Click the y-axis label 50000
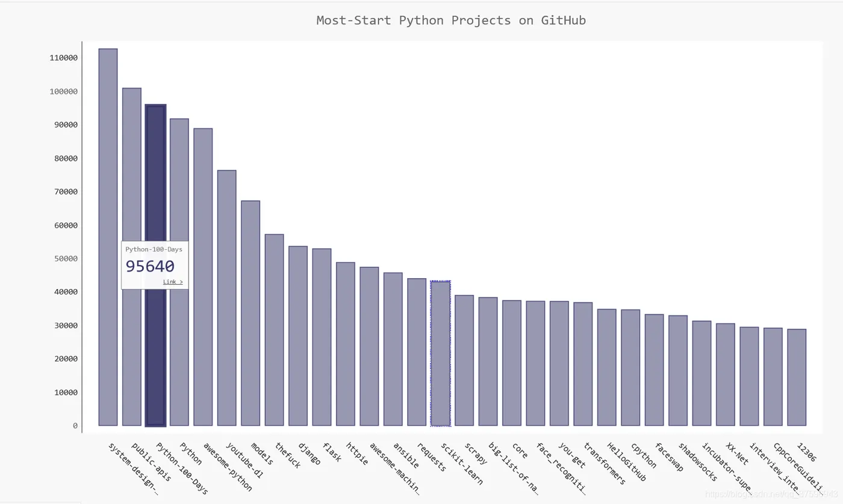This screenshot has height=504, width=843. point(66,258)
